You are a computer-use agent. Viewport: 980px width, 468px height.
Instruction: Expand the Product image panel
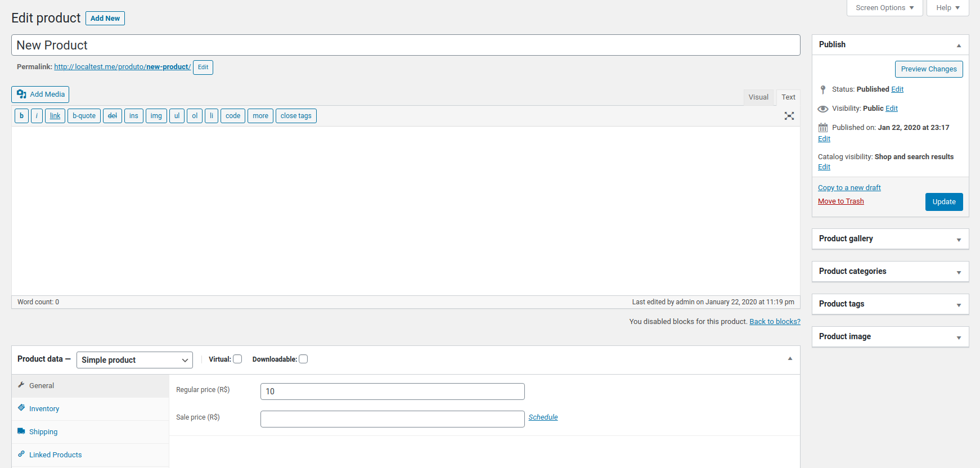pos(959,337)
